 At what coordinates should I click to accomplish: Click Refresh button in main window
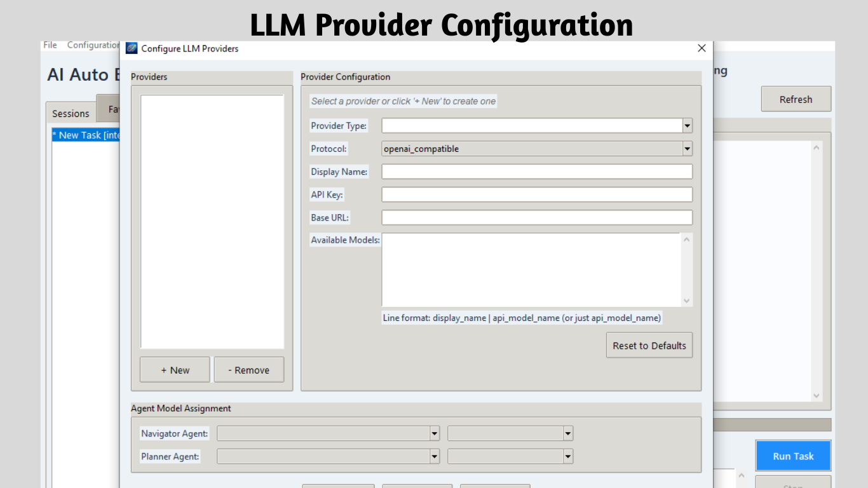(796, 99)
